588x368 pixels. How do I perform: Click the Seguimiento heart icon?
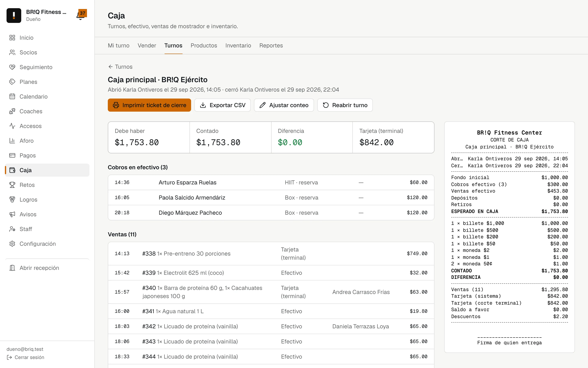[12, 67]
